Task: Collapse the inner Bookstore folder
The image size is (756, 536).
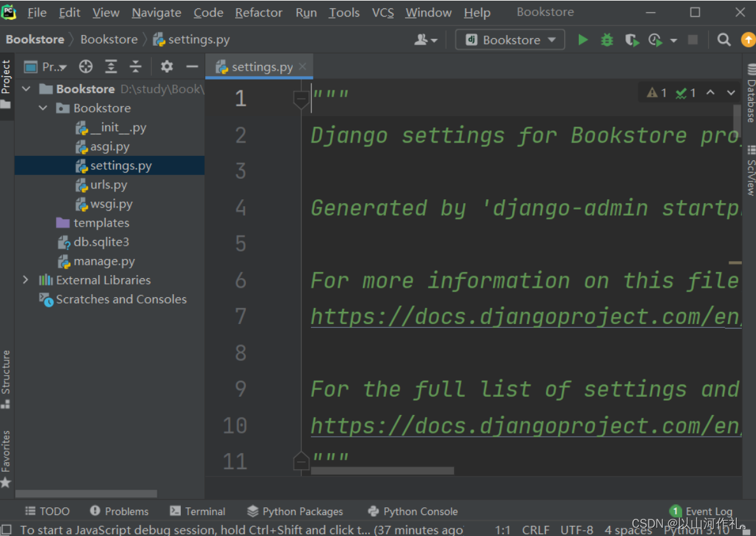Action: [x=43, y=108]
